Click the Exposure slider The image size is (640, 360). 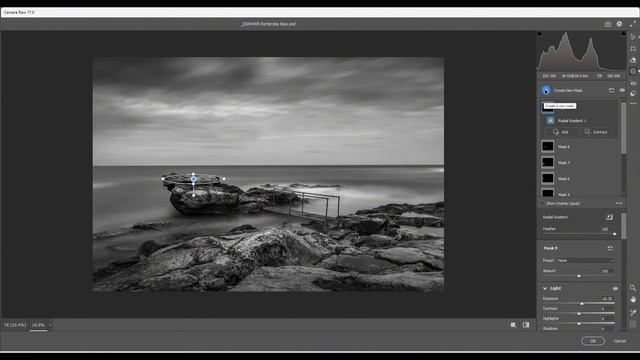click(x=579, y=304)
